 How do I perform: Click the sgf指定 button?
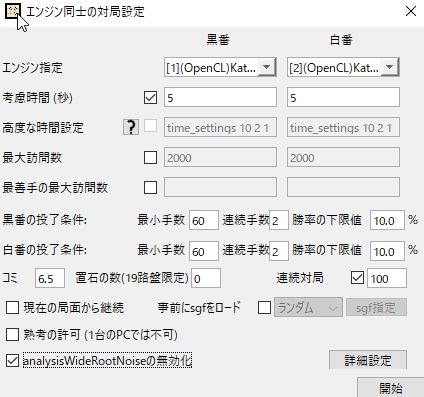[x=376, y=307]
